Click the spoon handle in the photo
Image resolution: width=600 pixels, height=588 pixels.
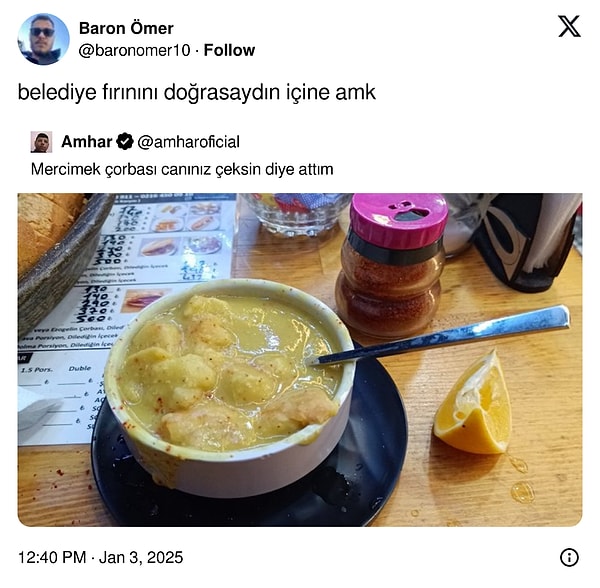(444, 335)
